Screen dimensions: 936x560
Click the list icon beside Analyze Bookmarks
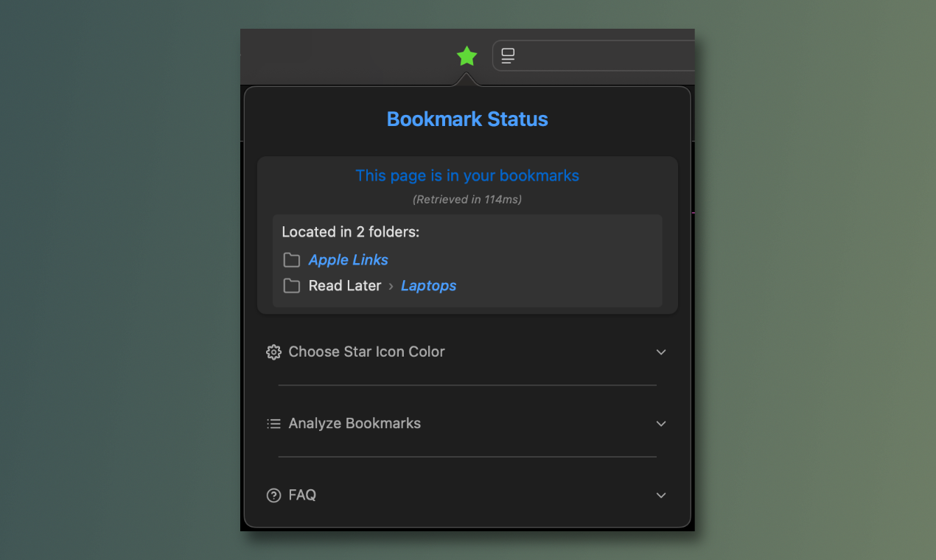click(x=273, y=424)
